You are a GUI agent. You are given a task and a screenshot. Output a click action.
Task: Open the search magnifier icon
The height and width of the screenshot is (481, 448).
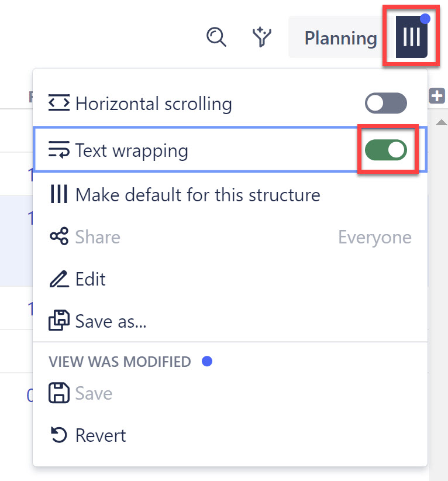click(216, 37)
